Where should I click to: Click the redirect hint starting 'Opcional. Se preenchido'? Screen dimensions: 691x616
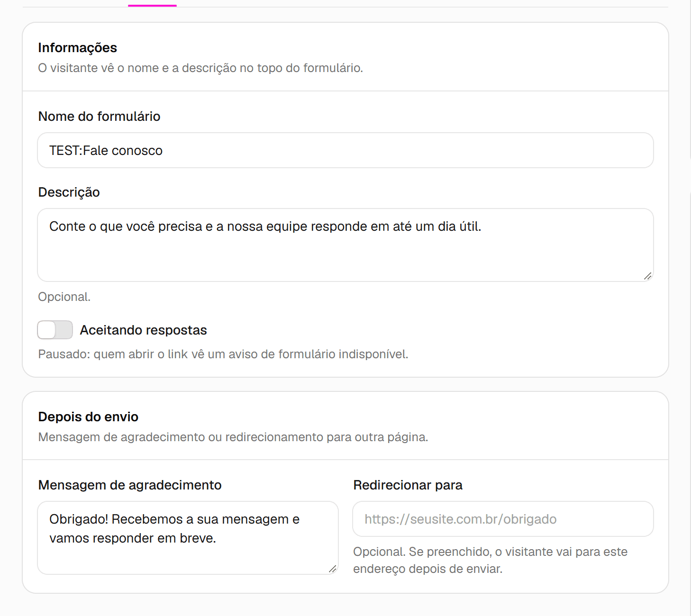click(490, 560)
